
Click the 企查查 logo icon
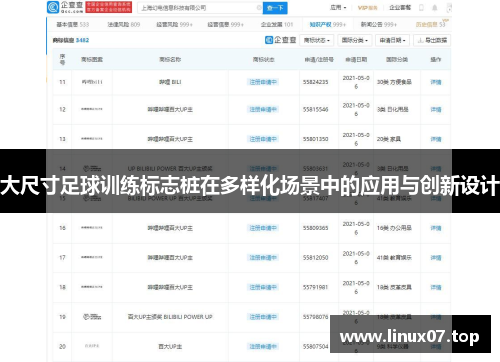(x=53, y=7)
